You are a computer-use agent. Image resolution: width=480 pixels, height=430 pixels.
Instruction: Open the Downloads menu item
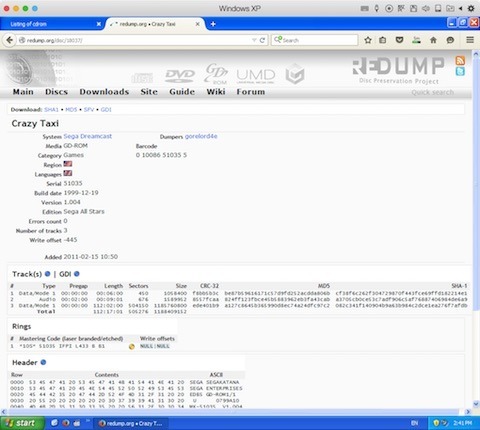click(104, 92)
